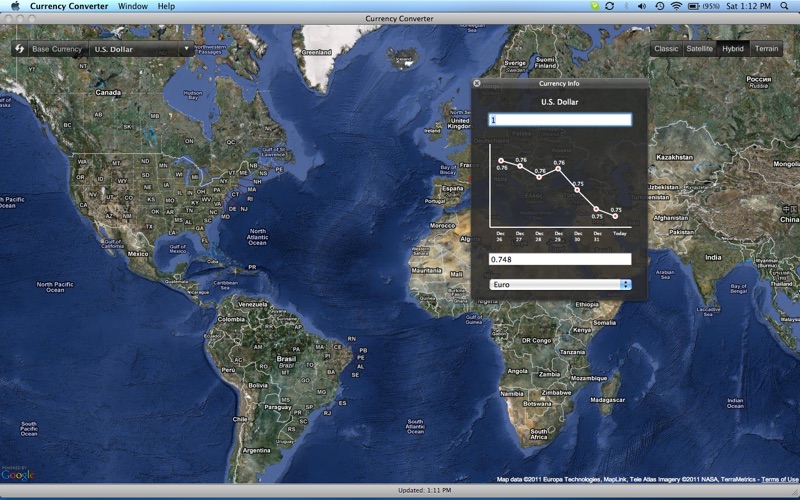
Task: Click the Updated: 1:11 PM status text
Action: [x=424, y=490]
